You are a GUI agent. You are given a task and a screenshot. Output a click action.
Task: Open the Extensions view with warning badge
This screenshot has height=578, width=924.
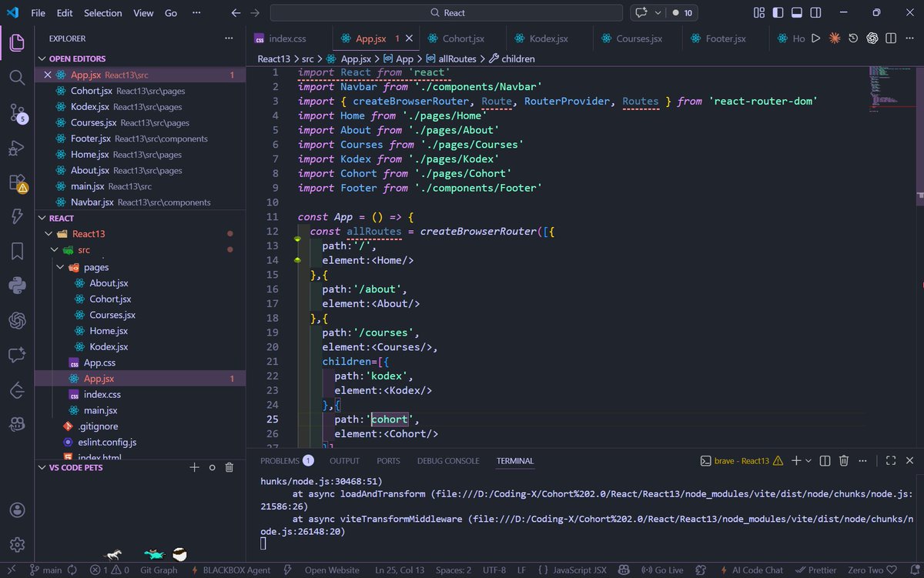(17, 183)
